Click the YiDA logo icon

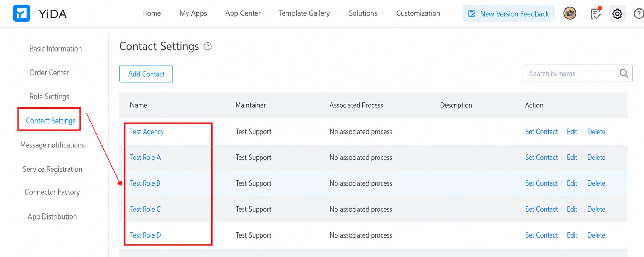[x=22, y=13]
